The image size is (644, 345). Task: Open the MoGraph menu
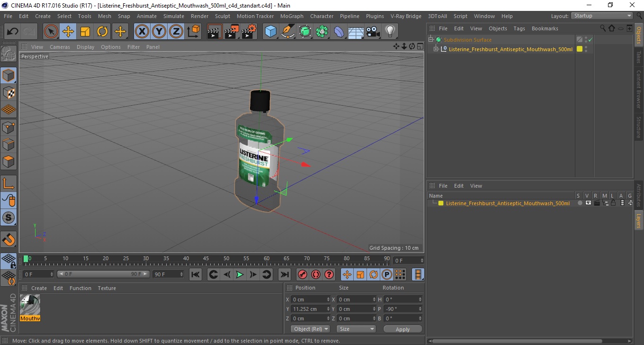click(x=292, y=16)
